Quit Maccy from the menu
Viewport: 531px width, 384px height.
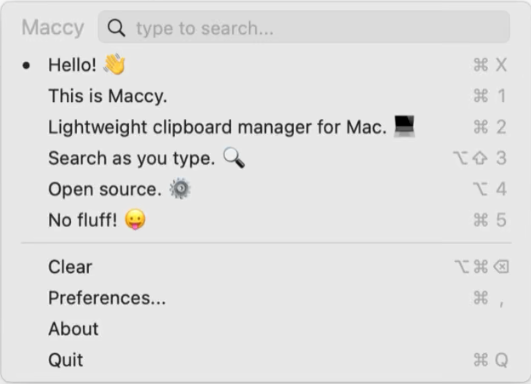[x=266, y=360]
